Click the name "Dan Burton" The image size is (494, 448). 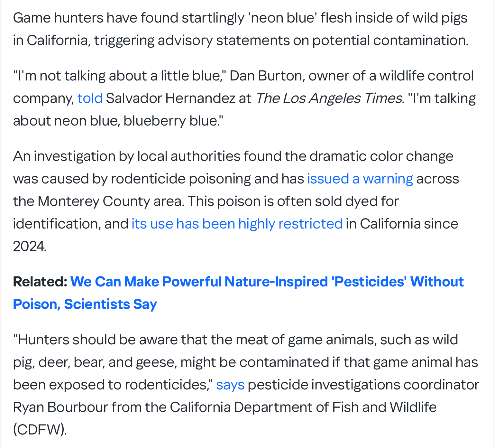266,76
